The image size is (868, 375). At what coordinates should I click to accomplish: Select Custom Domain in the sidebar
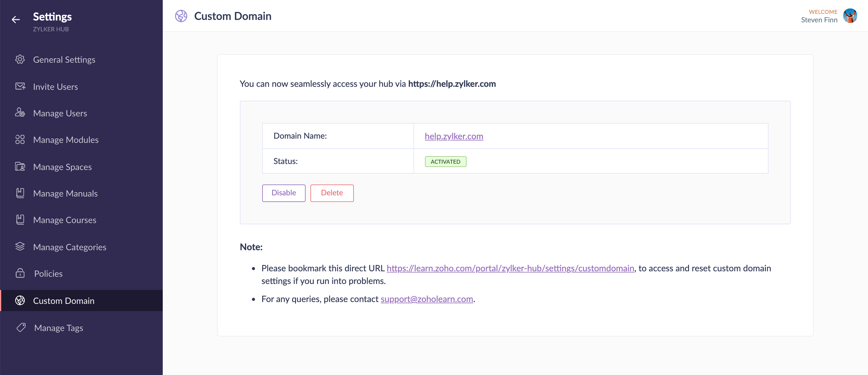pos(64,301)
